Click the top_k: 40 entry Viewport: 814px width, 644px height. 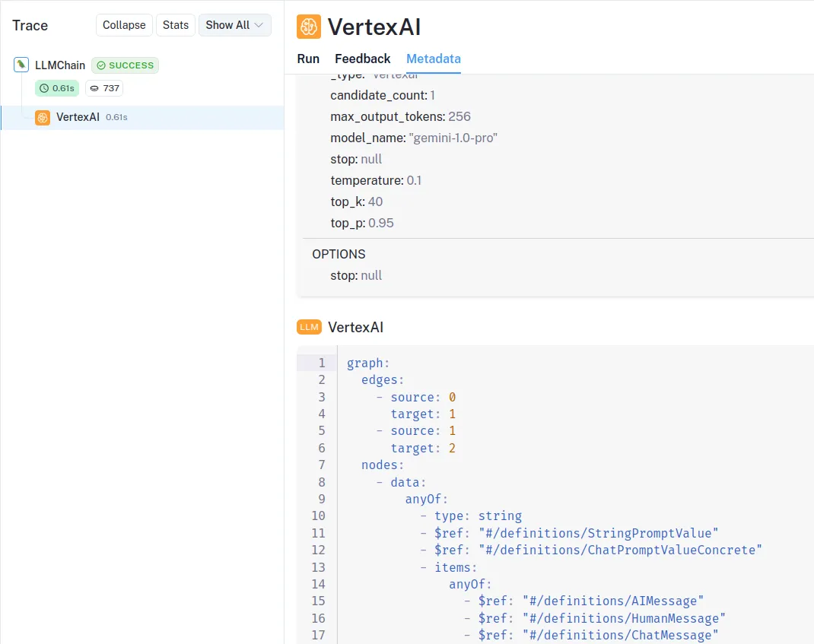click(x=357, y=201)
